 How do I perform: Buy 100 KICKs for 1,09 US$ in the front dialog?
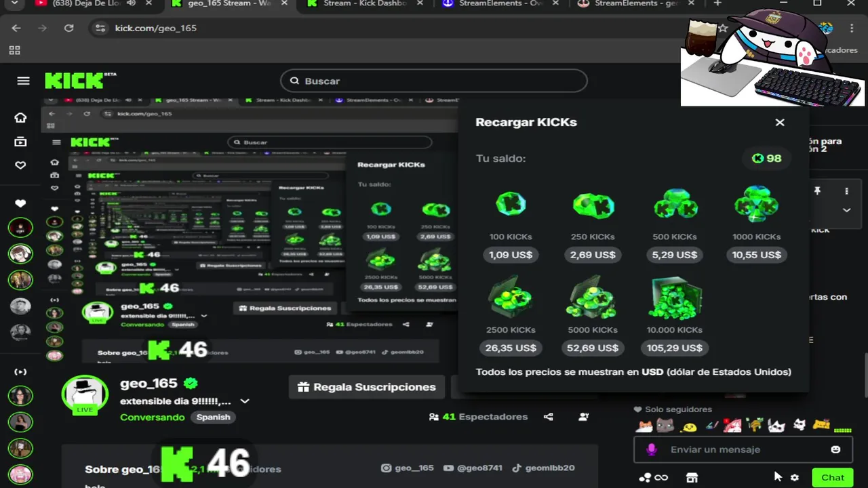(x=511, y=255)
